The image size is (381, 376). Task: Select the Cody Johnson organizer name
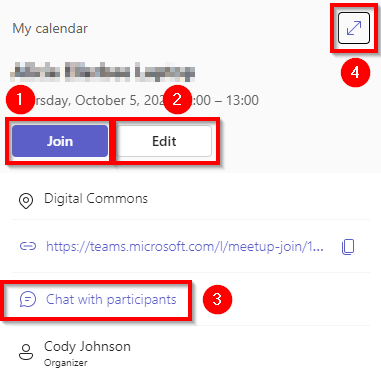[x=87, y=347]
